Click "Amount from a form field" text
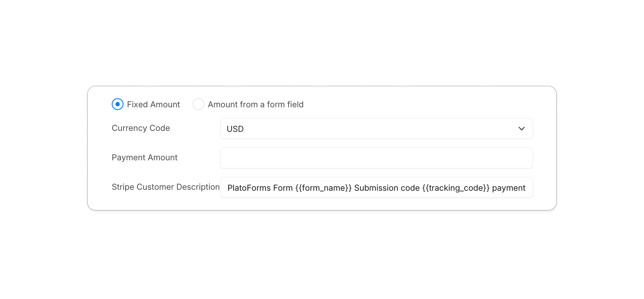This screenshot has width=644, height=299. (x=256, y=104)
